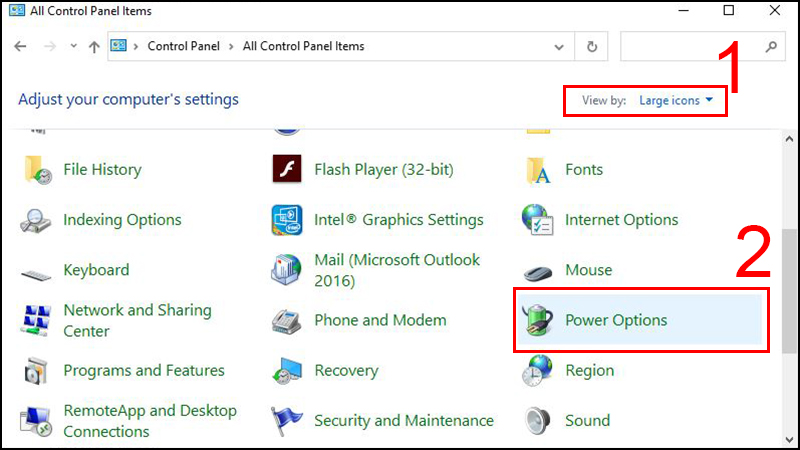Click All Control Panel Items breadcrumb

point(304,46)
